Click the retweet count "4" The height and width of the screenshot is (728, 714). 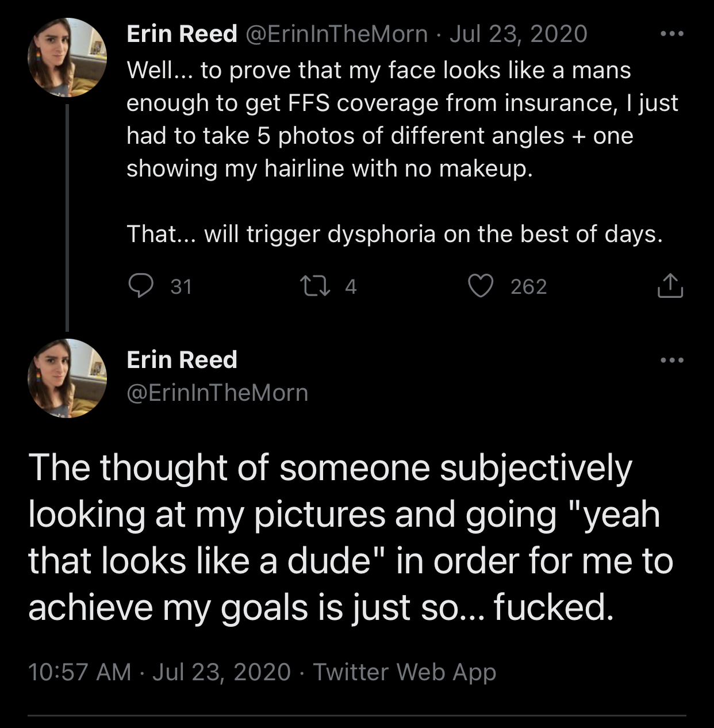(x=351, y=286)
